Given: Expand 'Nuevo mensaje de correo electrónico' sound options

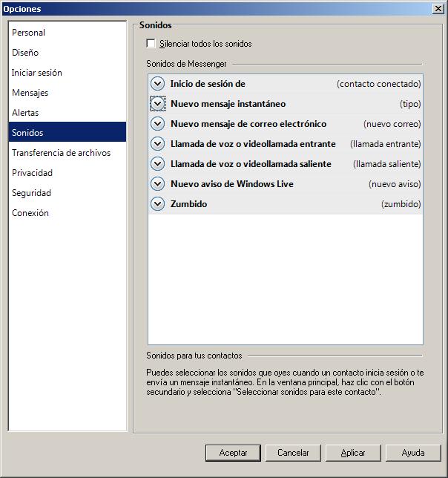Looking at the screenshot, I should [x=157, y=124].
